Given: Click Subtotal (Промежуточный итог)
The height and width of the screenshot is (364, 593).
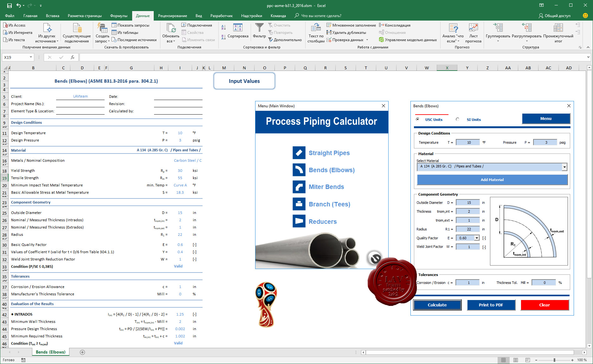Looking at the screenshot, I should [x=558, y=33].
